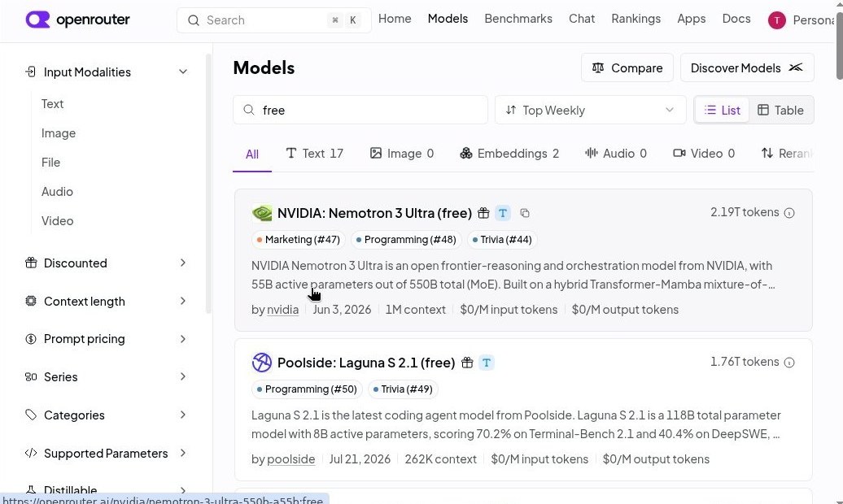Select the Image 0 tab
This screenshot has height=504, width=843.
click(402, 154)
